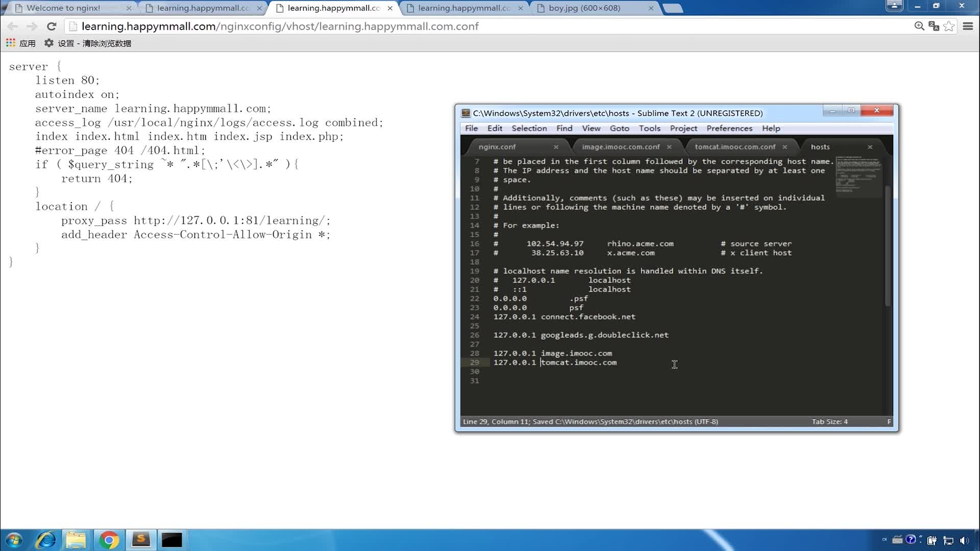This screenshot has width=980, height=551.
Task: Click the zoom magnifier icon in address bar
Action: pos(919,27)
